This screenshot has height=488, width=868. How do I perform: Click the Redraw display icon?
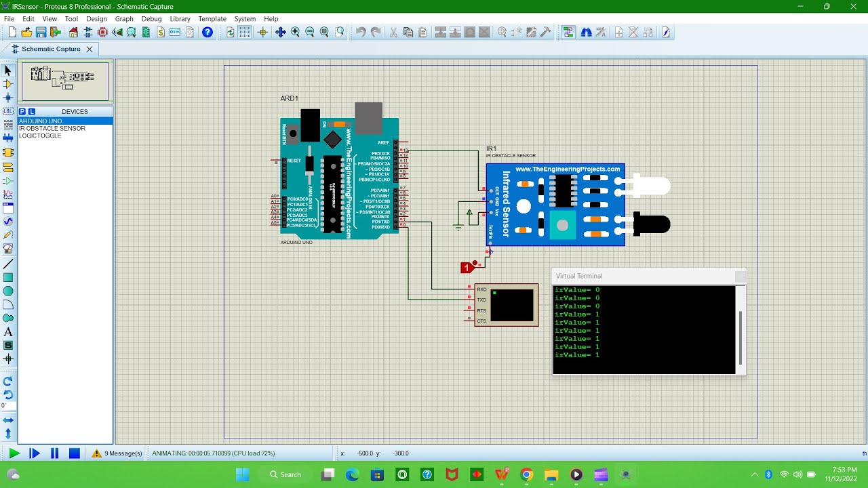click(x=231, y=32)
